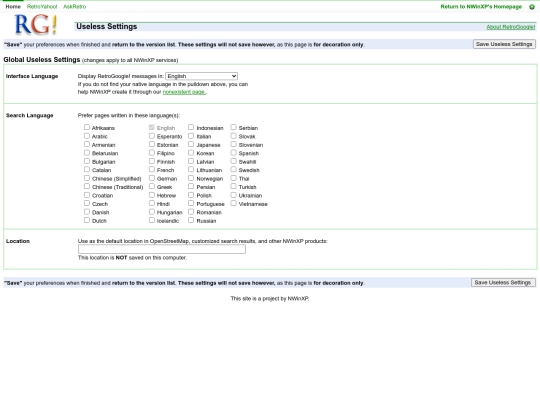
Task: Check the Russian checkbox
Action: tap(191, 220)
